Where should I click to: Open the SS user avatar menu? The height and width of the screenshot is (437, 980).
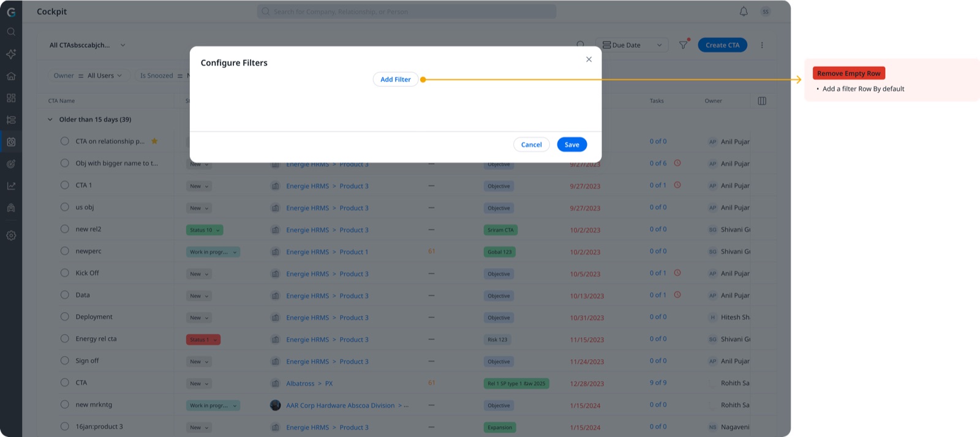[766, 12]
